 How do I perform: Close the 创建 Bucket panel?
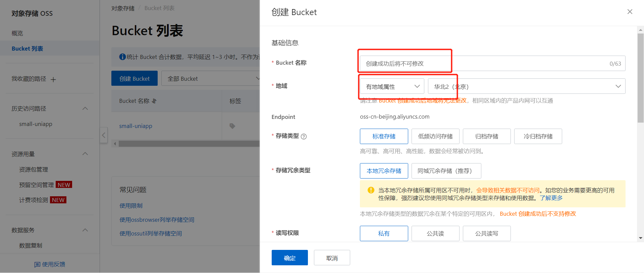pyautogui.click(x=630, y=12)
